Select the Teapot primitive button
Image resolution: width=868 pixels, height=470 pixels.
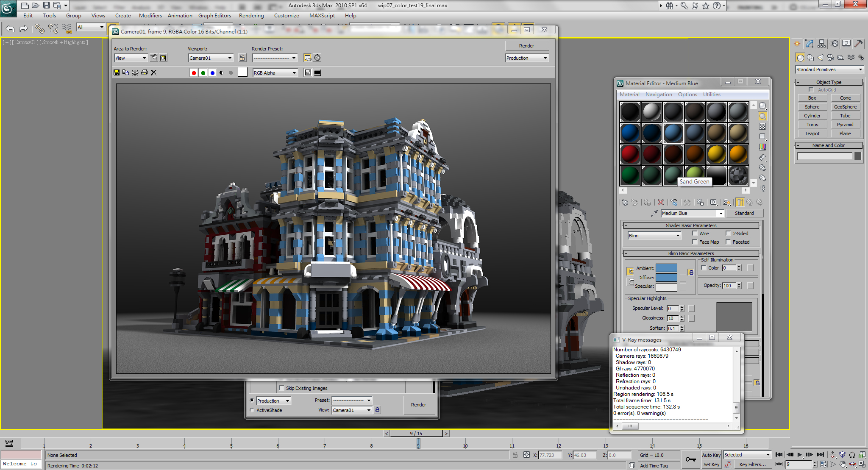point(812,133)
